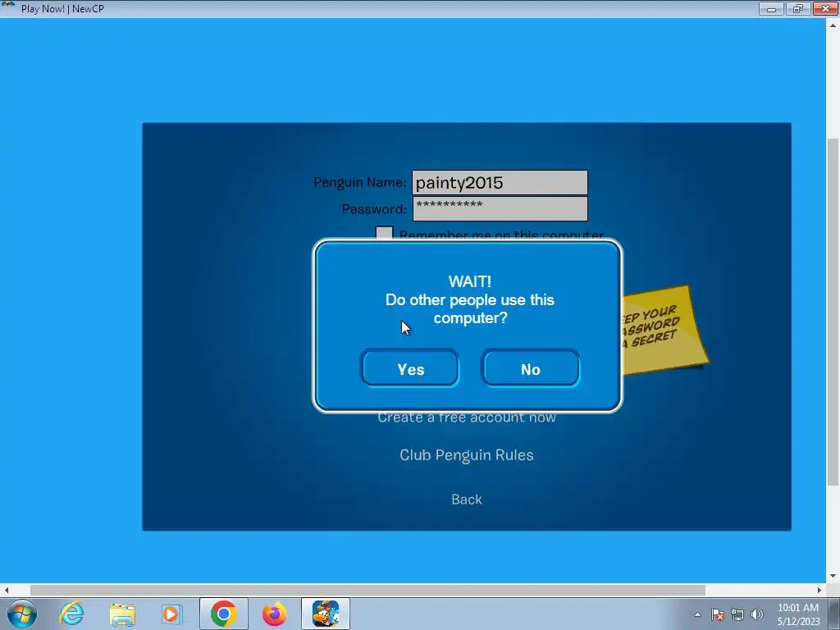Click the scroll right arrow
The image size is (840, 630).
[819, 590]
